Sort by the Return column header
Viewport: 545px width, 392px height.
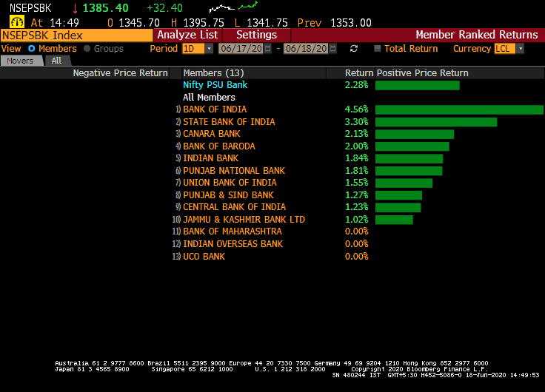[358, 73]
